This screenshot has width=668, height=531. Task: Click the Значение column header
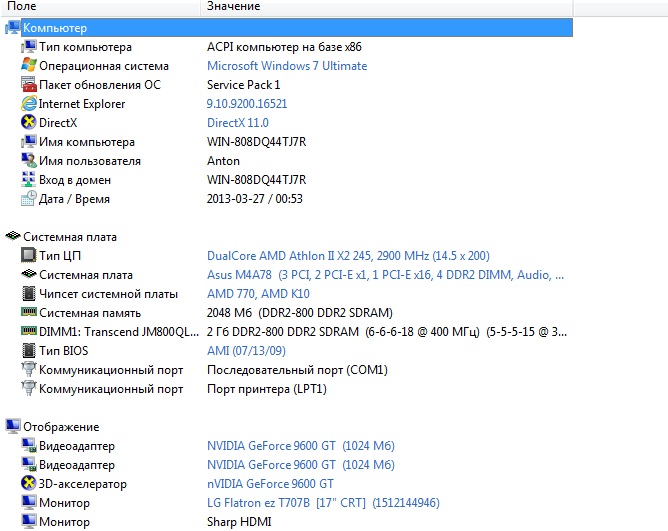233,7
